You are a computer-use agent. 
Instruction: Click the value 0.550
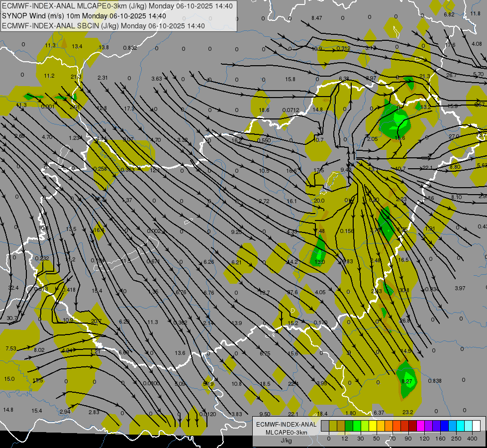pos(264,140)
